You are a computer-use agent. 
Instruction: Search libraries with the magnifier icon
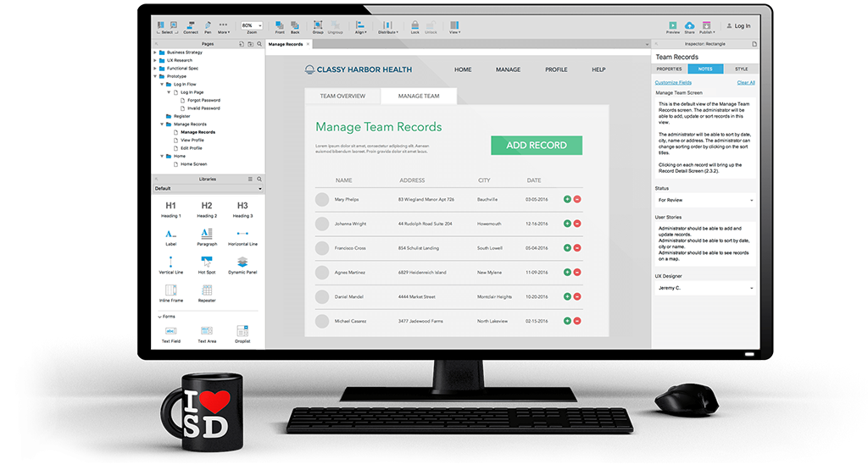[x=259, y=180]
